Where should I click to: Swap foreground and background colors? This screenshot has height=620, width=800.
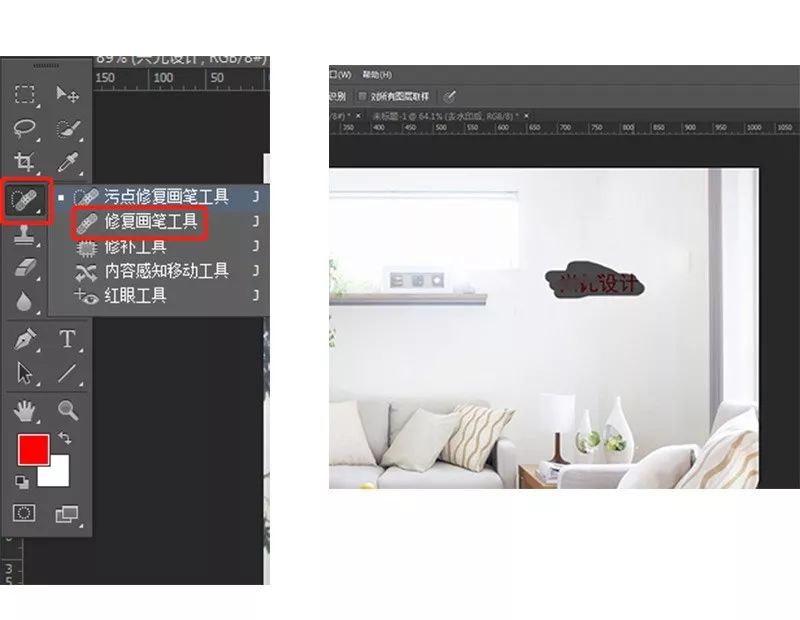click(x=64, y=437)
